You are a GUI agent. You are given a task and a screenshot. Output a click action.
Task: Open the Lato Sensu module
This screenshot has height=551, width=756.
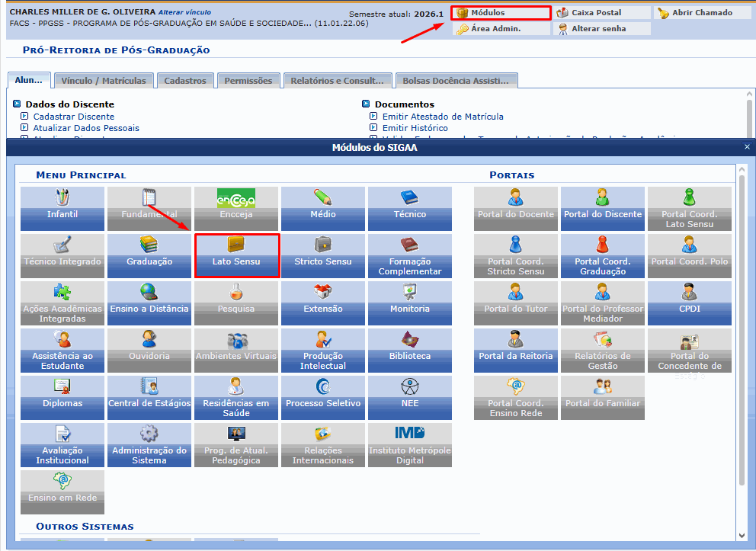pos(237,256)
